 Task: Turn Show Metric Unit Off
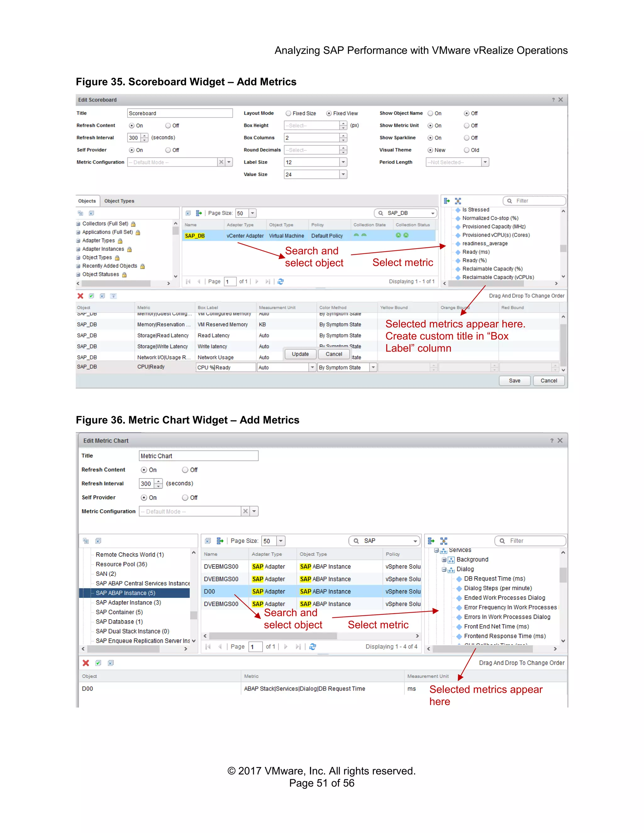coord(467,125)
